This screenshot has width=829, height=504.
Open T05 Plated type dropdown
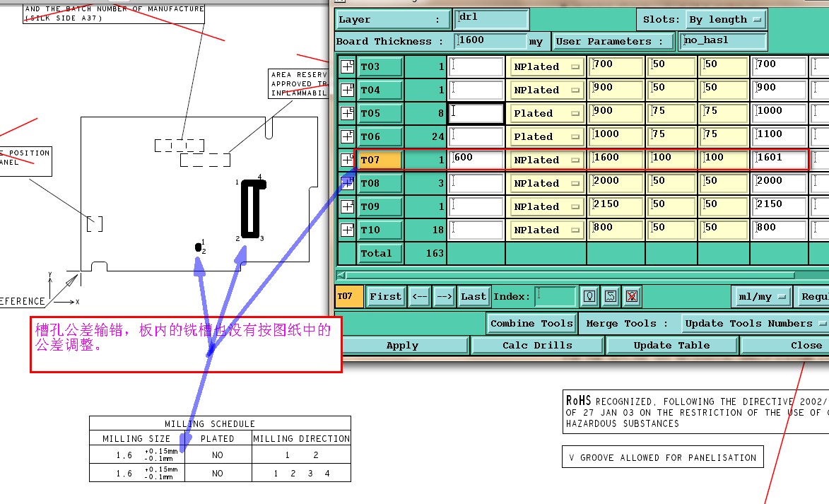(546, 113)
